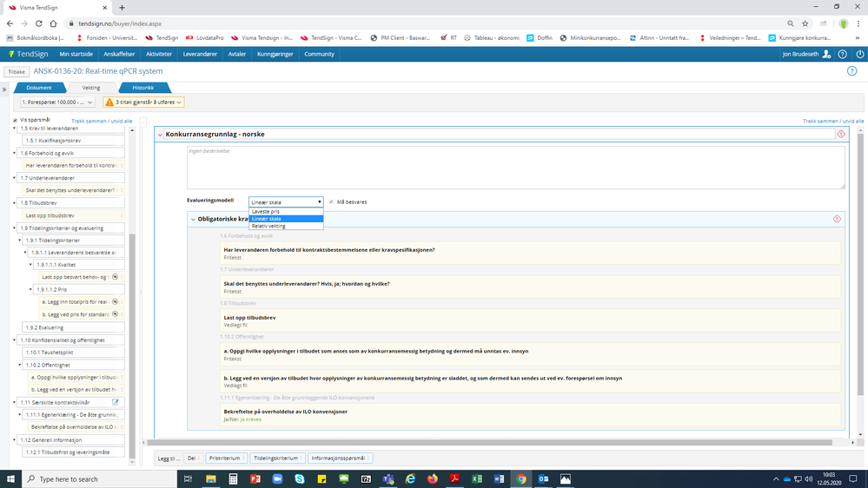Open the Leverandører menu
868x488 pixels.
coord(200,54)
